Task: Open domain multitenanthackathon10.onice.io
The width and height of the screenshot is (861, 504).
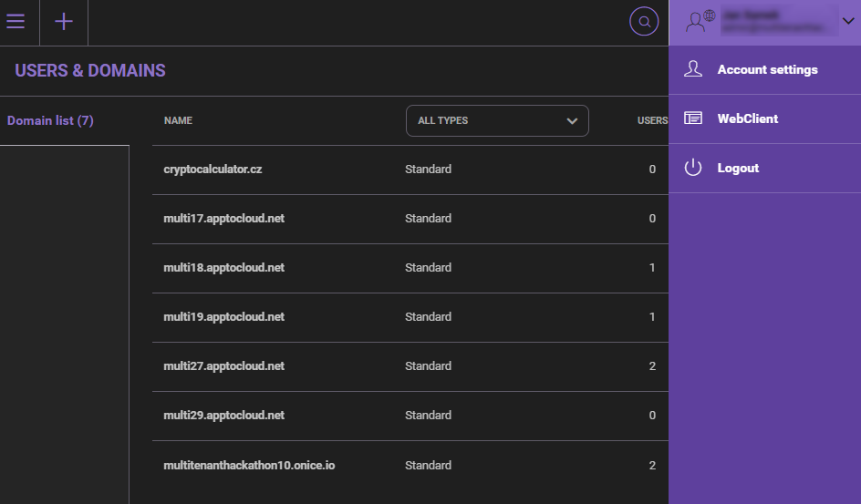Action: pos(249,465)
